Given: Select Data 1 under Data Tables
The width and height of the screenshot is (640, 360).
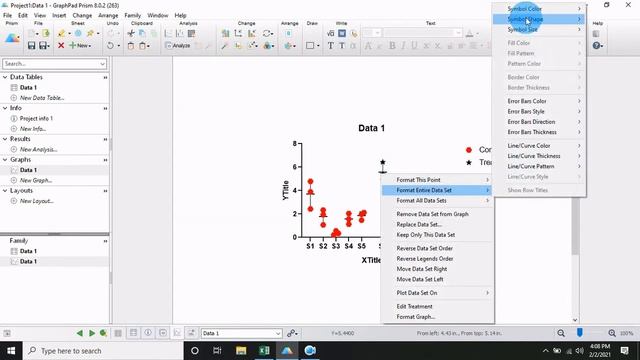Looking at the screenshot, I should [x=28, y=87].
